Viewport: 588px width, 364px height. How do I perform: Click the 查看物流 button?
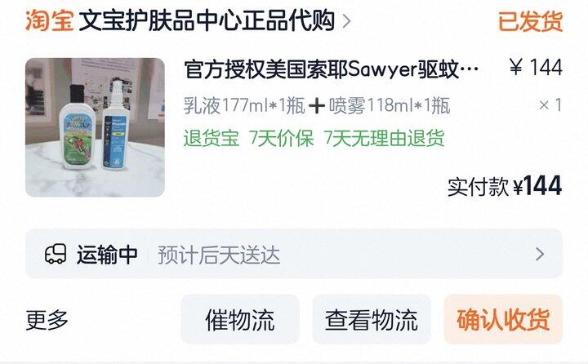pyautogui.click(x=372, y=319)
